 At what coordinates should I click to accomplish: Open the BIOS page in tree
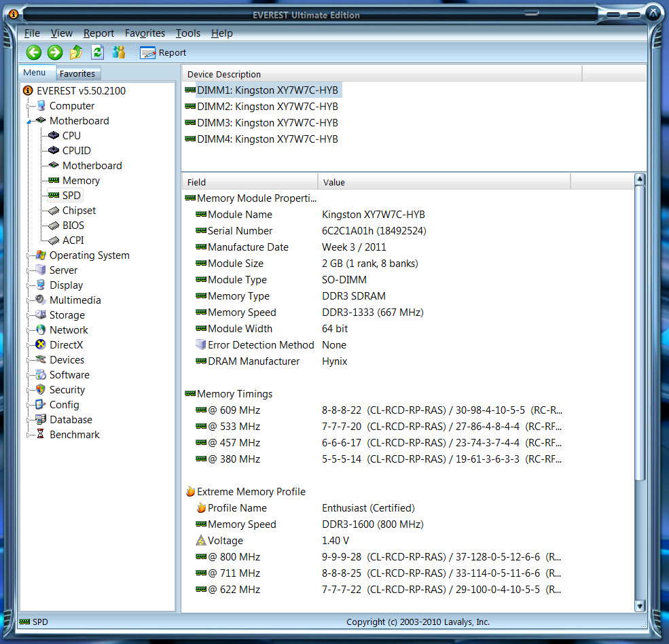coord(74,226)
